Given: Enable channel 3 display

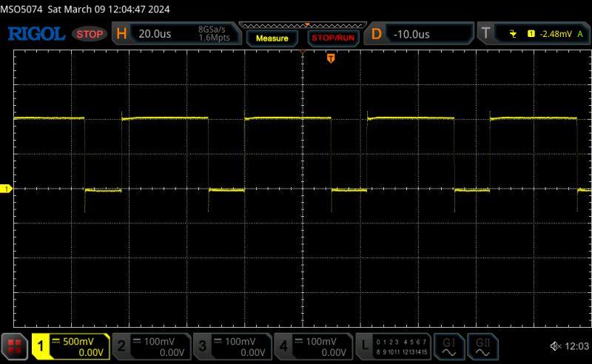Looking at the screenshot, I should [x=232, y=346].
